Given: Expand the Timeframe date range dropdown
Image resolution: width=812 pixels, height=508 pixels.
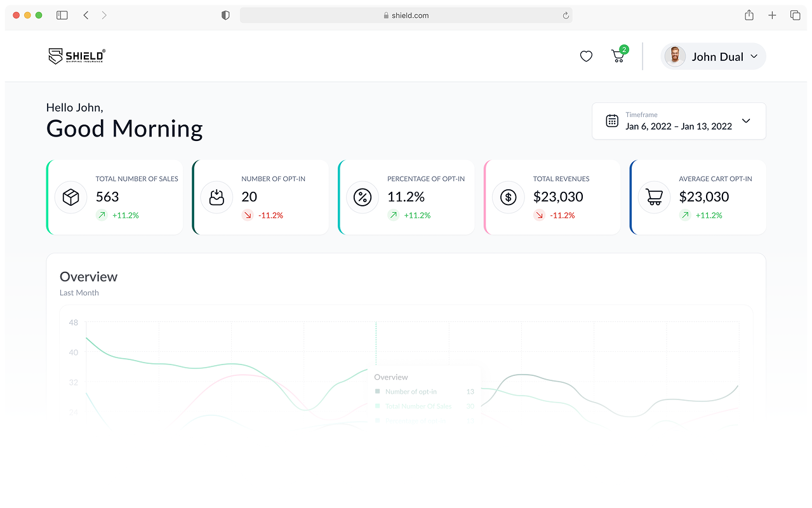Looking at the screenshot, I should point(746,121).
